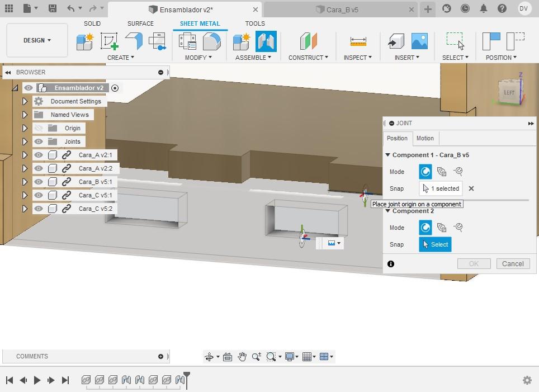Image resolution: width=539 pixels, height=392 pixels.
Task: Hide component Cara_C v5:2
Action: (39, 209)
